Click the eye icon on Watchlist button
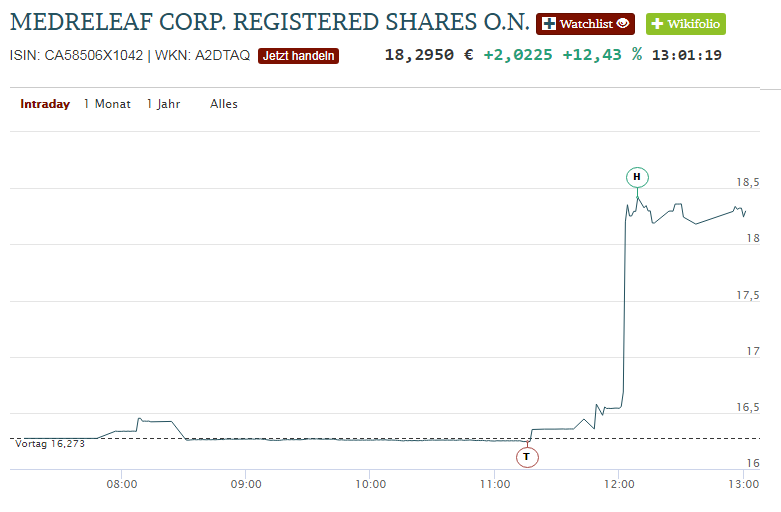This screenshot has height=512, width=781. (623, 23)
